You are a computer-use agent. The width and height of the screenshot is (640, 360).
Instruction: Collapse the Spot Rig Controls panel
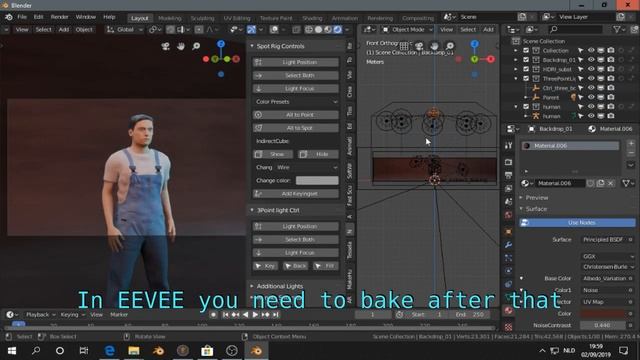[x=252, y=46]
